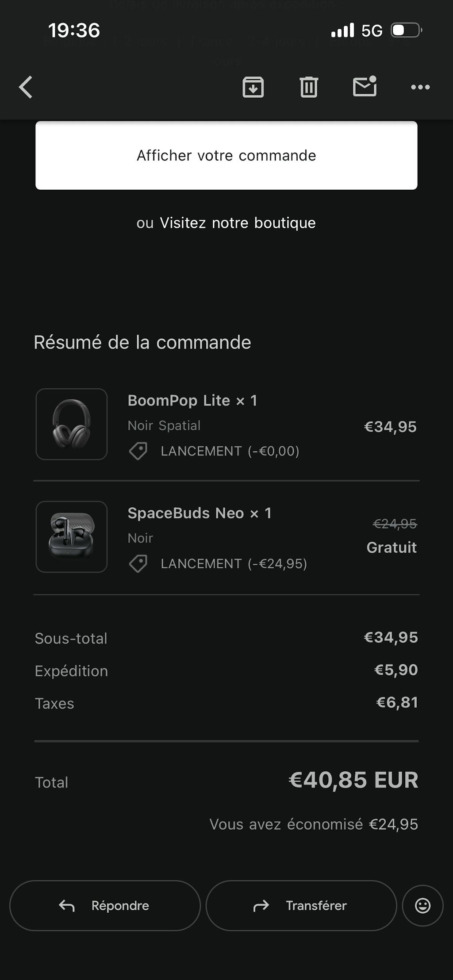Tap the Répondre reply button
This screenshot has height=980, width=453.
(105, 905)
